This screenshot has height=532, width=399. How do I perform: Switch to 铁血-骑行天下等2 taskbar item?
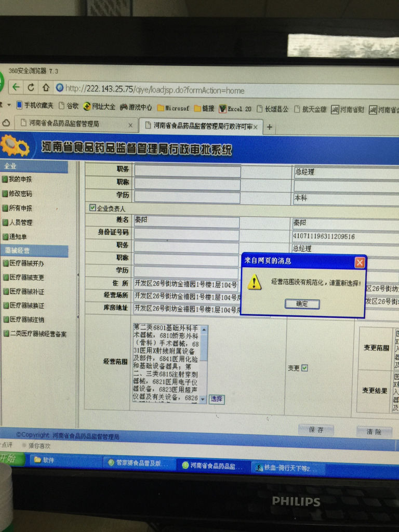click(287, 468)
